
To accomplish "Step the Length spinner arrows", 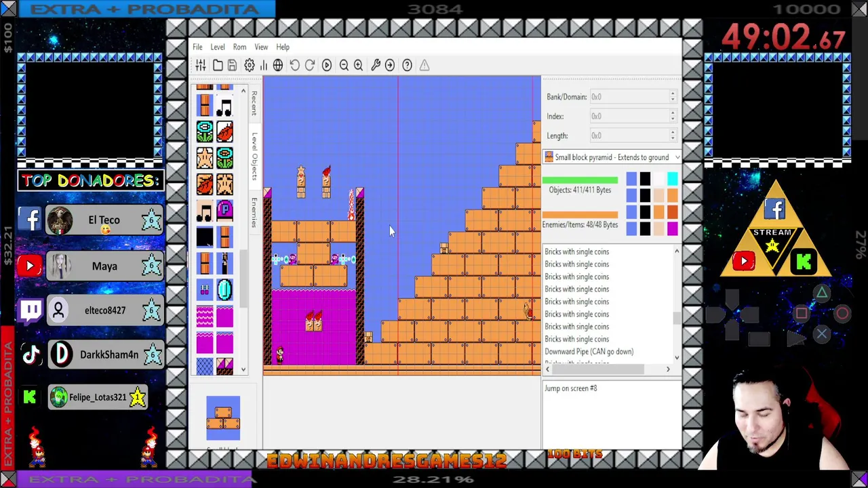I will 673,136.
